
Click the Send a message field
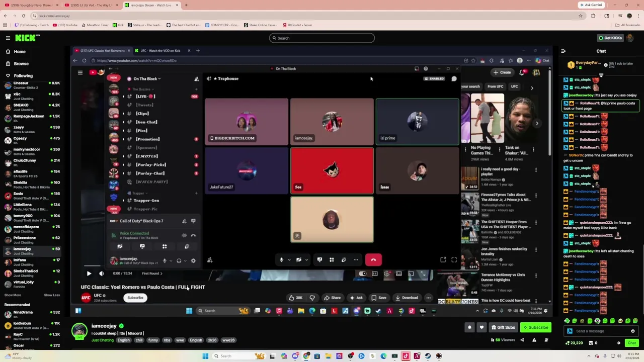(x=601, y=331)
